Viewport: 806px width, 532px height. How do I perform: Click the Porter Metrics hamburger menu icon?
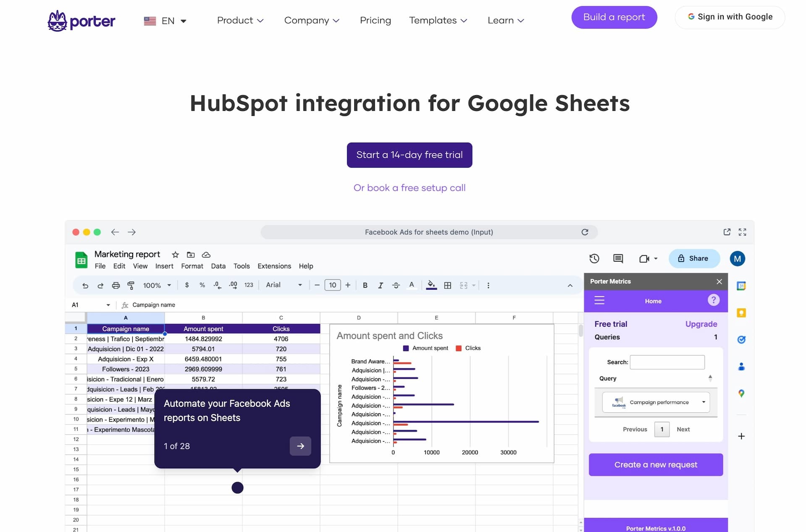pyautogui.click(x=599, y=301)
